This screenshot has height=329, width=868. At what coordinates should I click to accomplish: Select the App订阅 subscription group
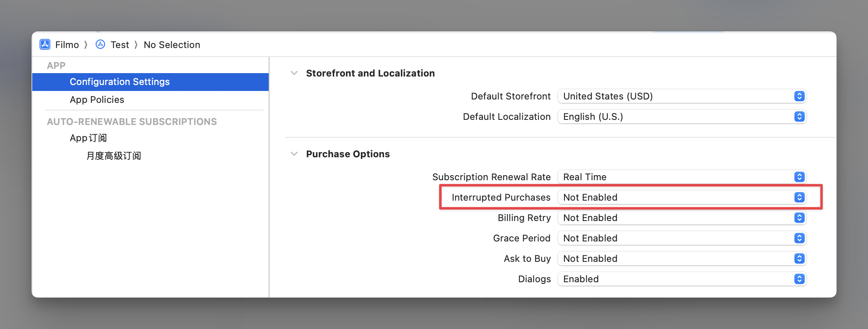point(88,138)
